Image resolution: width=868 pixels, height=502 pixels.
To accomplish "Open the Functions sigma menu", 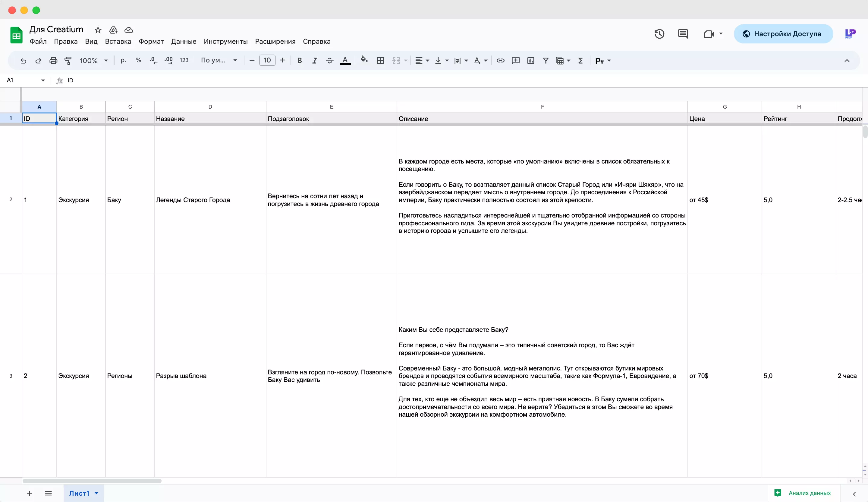I will click(580, 61).
